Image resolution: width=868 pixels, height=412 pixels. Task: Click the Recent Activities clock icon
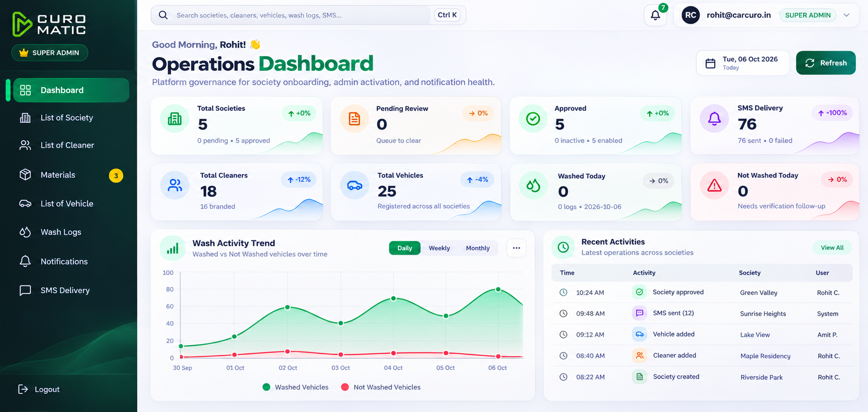coord(563,247)
